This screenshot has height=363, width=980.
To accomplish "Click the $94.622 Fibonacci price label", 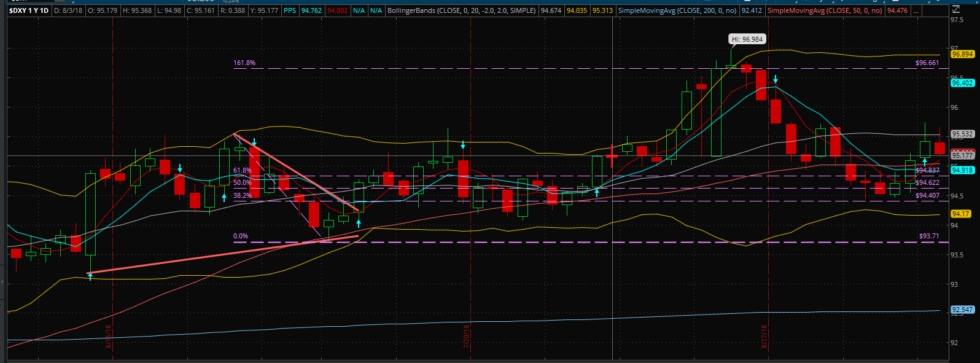I will (927, 182).
